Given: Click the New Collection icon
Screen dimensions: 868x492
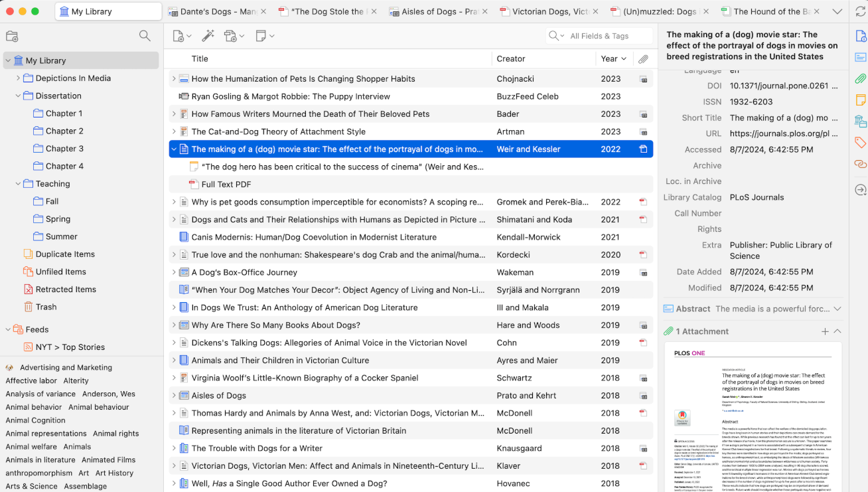Looking at the screenshot, I should coord(12,37).
